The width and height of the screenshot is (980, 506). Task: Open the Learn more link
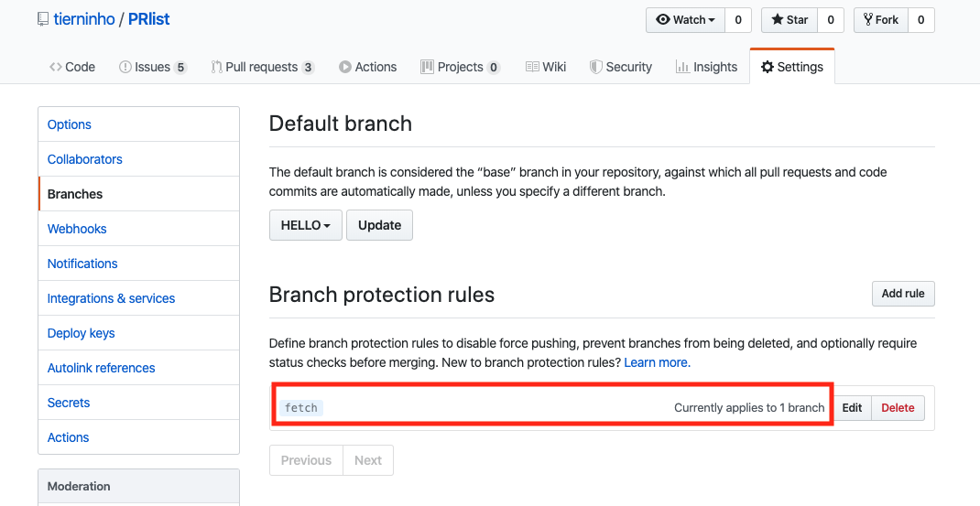tap(657, 362)
